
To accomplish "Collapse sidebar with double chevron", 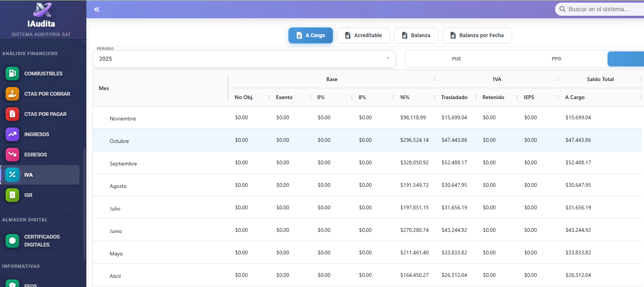I will coord(97,9).
